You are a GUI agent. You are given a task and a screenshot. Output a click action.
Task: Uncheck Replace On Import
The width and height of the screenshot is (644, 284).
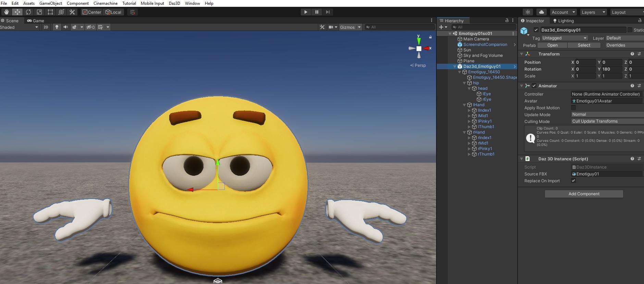(573, 181)
